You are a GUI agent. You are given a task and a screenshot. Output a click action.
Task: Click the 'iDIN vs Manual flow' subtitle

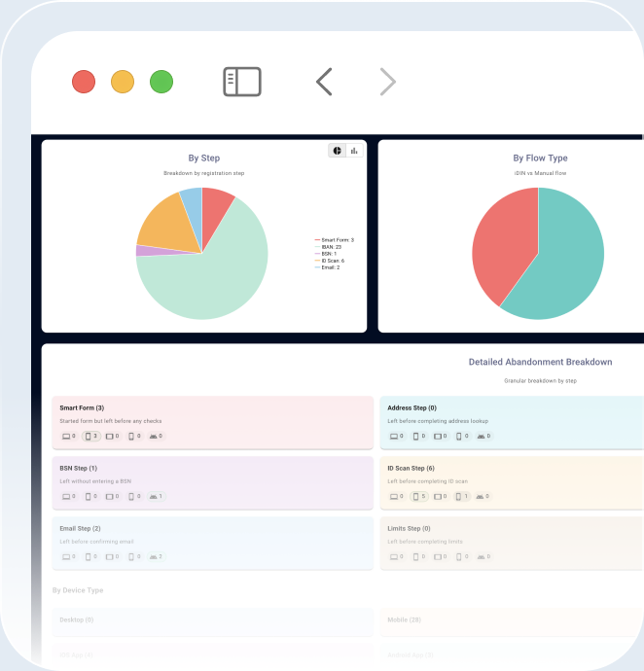(540, 173)
